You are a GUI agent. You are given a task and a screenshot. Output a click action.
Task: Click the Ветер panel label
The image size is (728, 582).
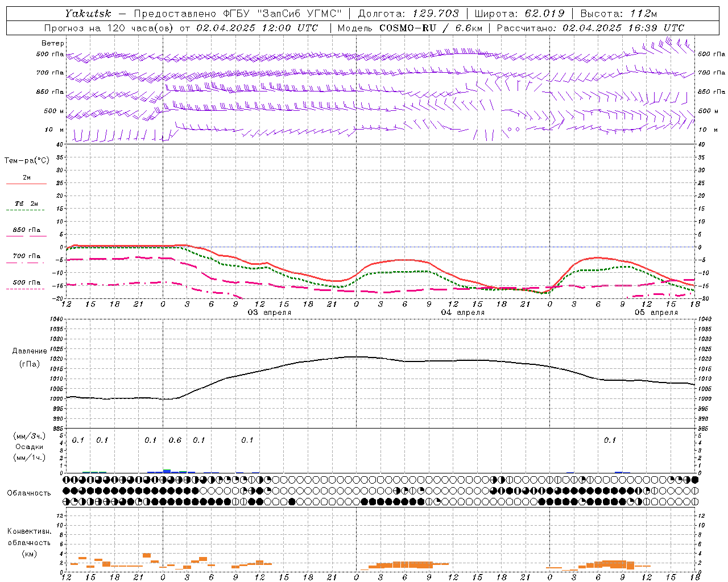pos(53,43)
